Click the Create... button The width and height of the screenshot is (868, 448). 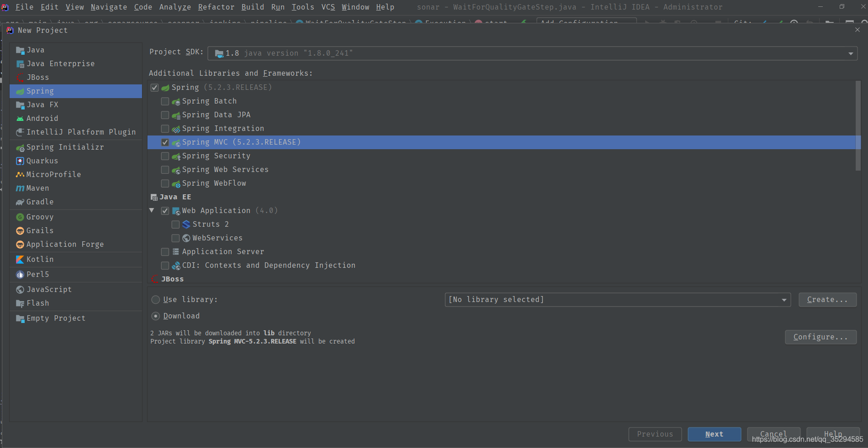click(x=827, y=300)
